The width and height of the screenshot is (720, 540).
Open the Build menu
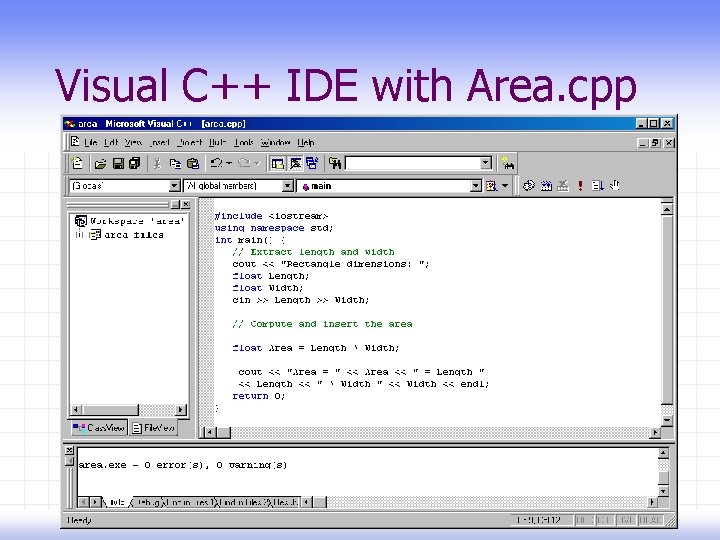(x=217, y=143)
